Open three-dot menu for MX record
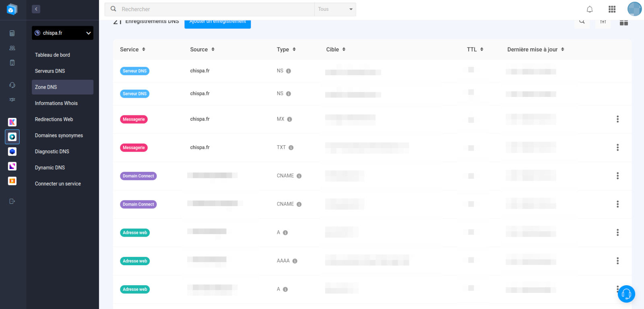Screen dimensions: 644x309 click(x=617, y=119)
